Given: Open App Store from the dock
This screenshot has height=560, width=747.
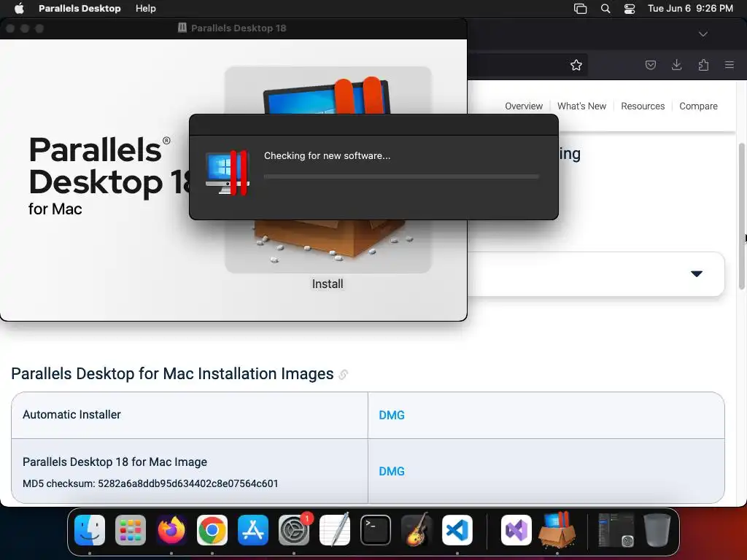Looking at the screenshot, I should pyautogui.click(x=253, y=530).
